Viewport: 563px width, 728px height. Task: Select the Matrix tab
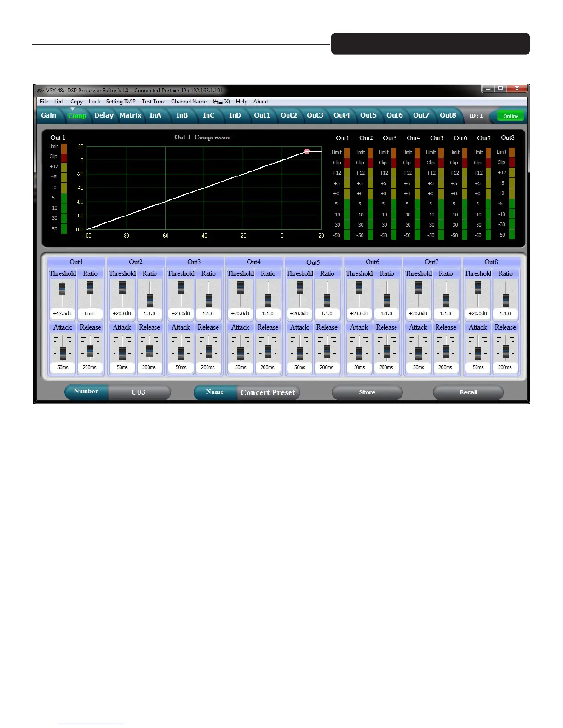pyautogui.click(x=130, y=115)
